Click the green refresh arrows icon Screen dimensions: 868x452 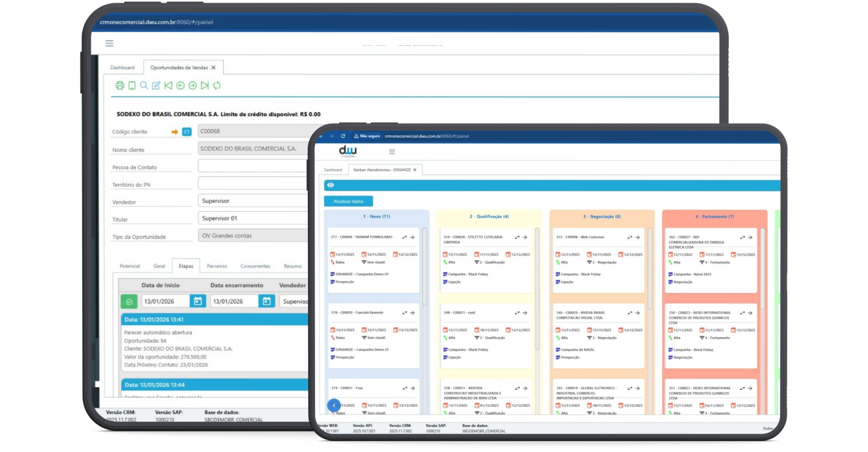click(217, 85)
